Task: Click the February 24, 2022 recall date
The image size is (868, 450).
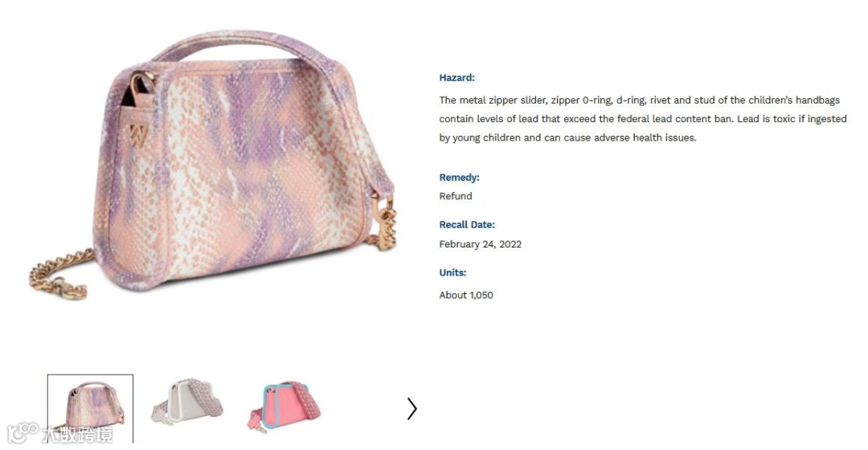Action: (x=480, y=244)
